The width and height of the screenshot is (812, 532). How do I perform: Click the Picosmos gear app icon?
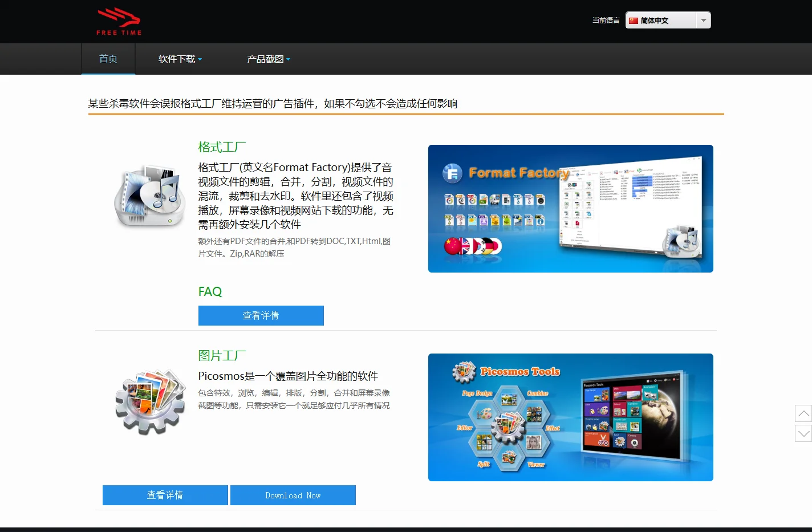(x=151, y=402)
